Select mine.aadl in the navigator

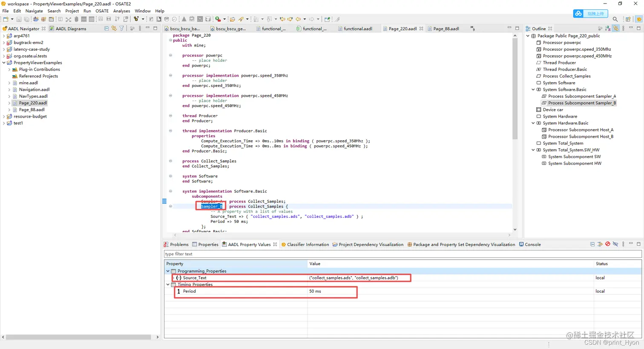pyautogui.click(x=28, y=83)
